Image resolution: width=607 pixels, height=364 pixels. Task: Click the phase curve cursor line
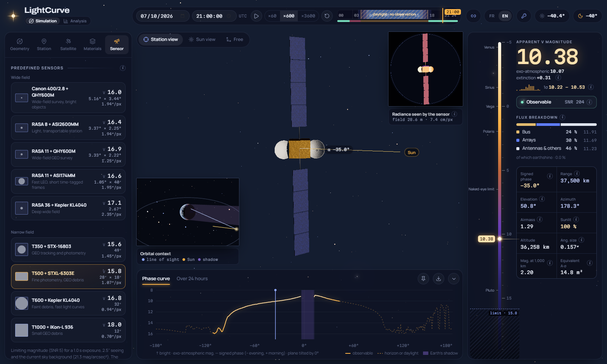(275, 315)
